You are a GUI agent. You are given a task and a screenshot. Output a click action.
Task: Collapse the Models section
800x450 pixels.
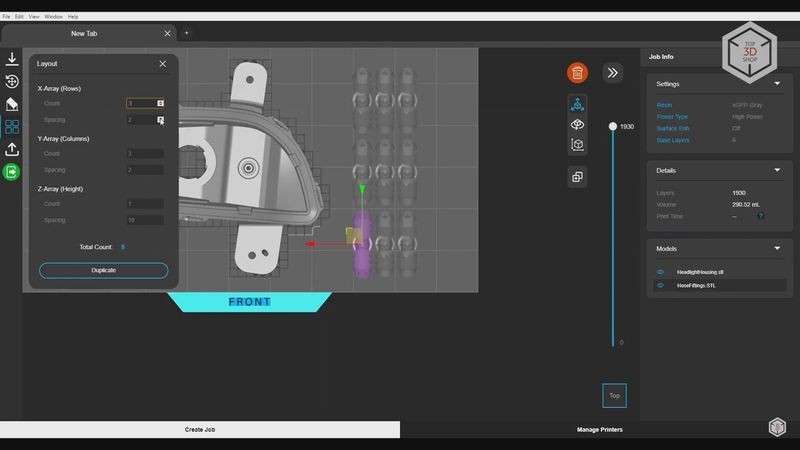pyautogui.click(x=777, y=248)
